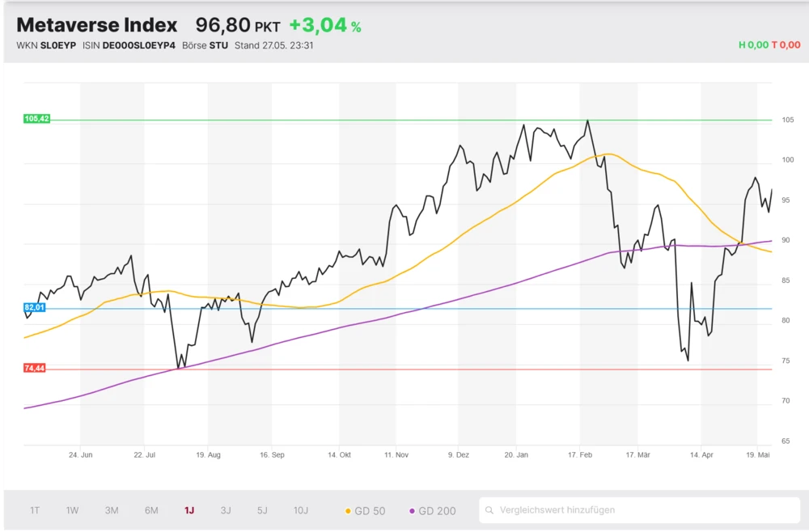809x532 pixels.
Task: Select the 3M three-month range
Action: pyautogui.click(x=111, y=510)
